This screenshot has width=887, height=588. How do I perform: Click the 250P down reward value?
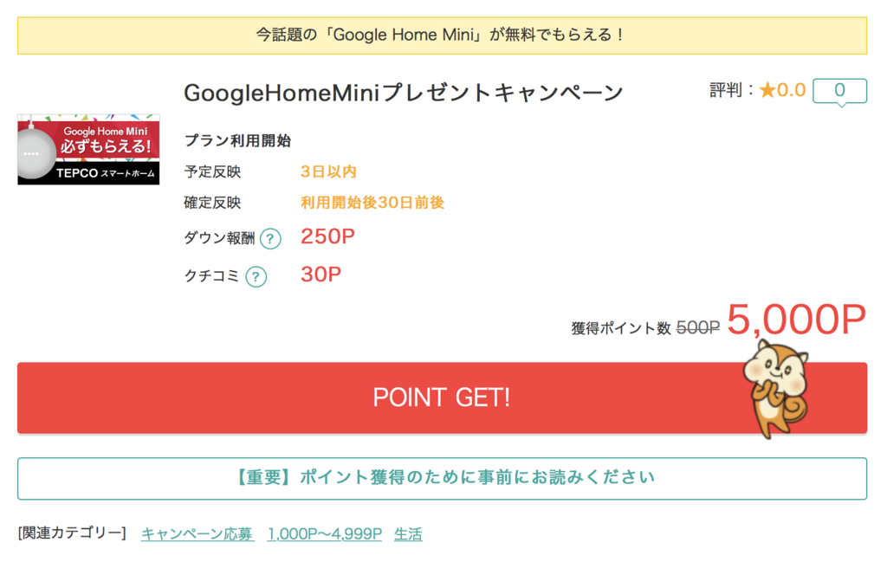327,236
